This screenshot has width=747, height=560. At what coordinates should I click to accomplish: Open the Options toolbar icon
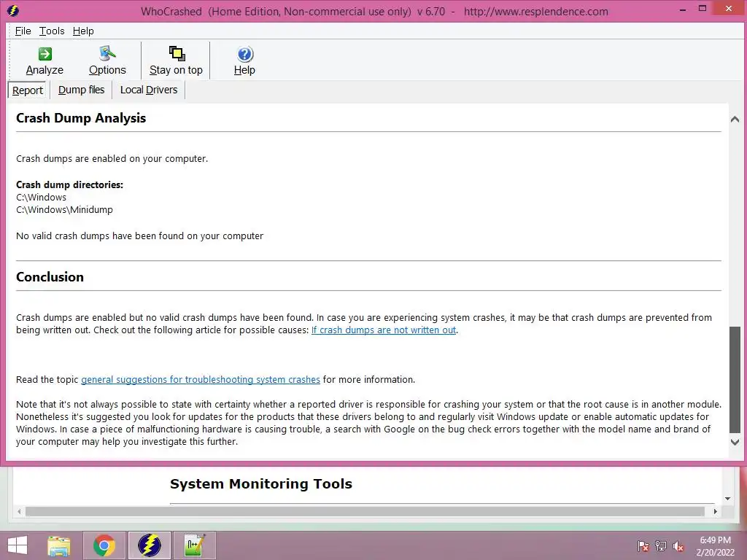point(107,53)
